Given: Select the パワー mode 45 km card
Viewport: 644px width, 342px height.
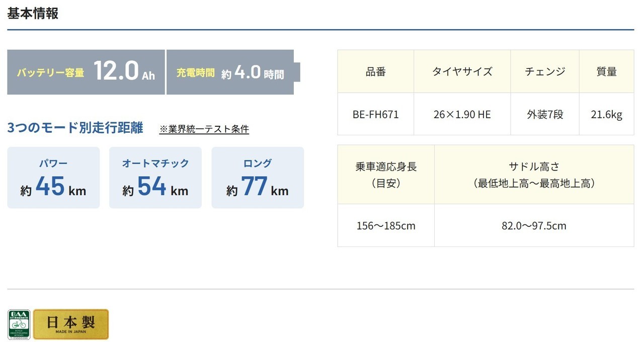Looking at the screenshot, I should (53, 178).
